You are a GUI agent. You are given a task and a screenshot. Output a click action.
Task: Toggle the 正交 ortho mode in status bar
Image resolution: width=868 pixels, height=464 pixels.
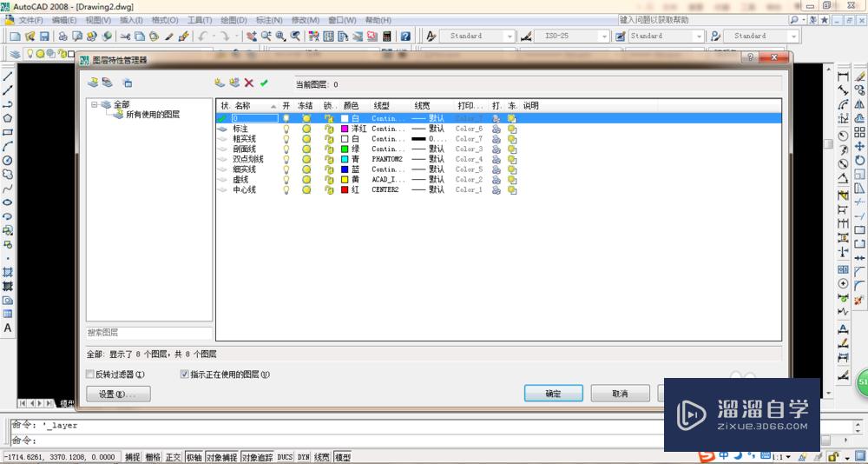174,457
